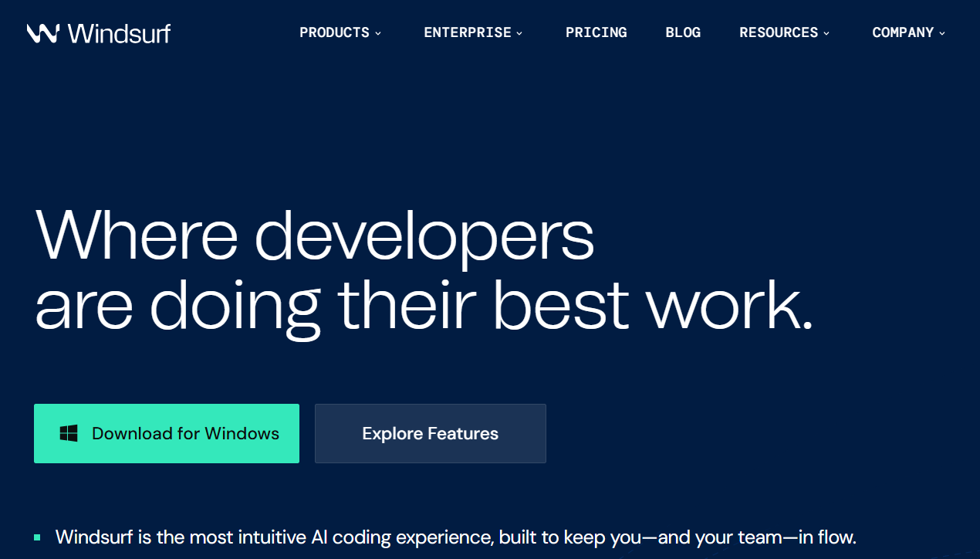Viewport: 980px width, 559px height.
Task: Click the 'most intuitive AI coding experience' sentence
Action: click(x=456, y=537)
